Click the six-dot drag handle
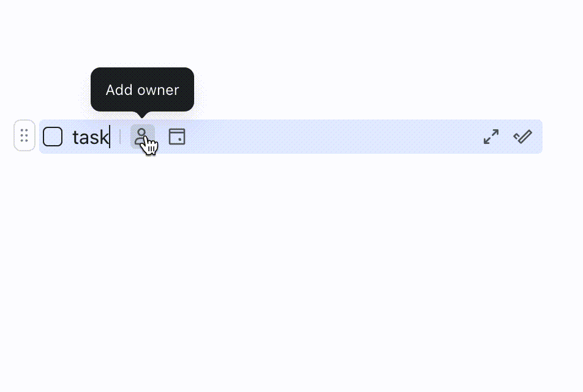Image resolution: width=583 pixels, height=392 pixels. click(x=24, y=135)
